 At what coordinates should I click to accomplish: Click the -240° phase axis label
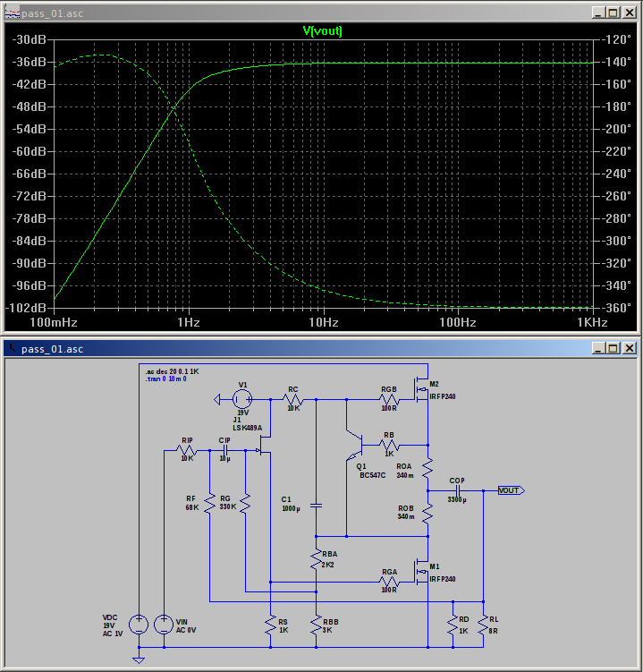tap(617, 174)
